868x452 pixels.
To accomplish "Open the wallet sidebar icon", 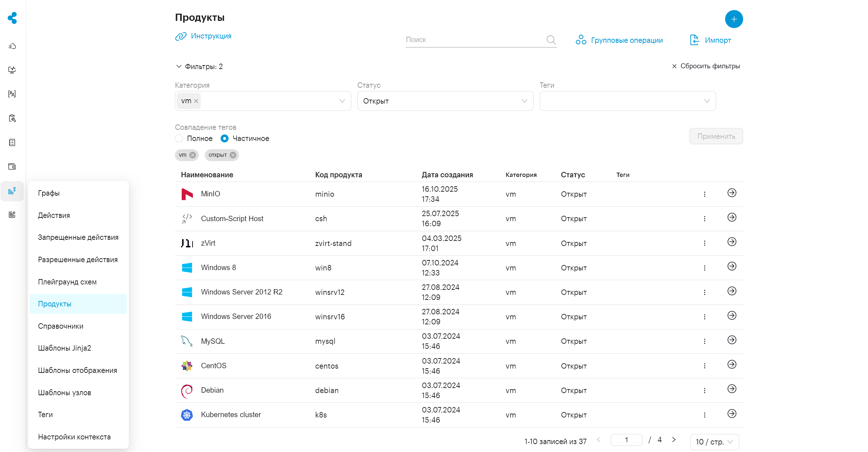I will click(x=12, y=166).
